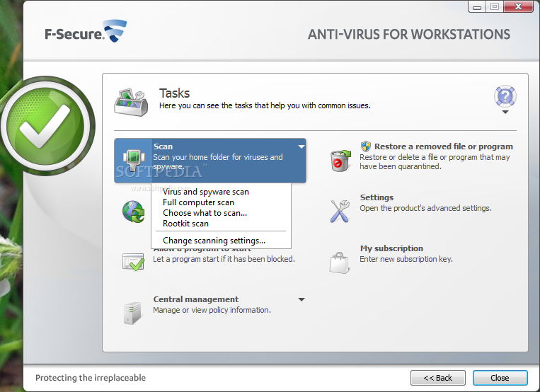540x392 pixels.
Task: Open Change scanning settings...
Action: click(214, 241)
